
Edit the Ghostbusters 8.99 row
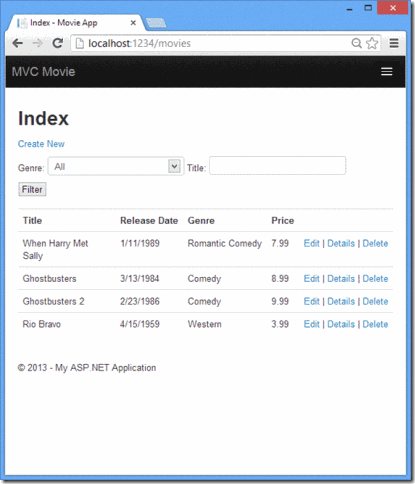coord(311,279)
